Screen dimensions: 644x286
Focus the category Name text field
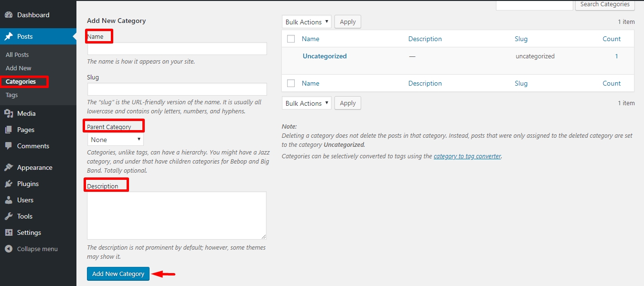coord(177,49)
